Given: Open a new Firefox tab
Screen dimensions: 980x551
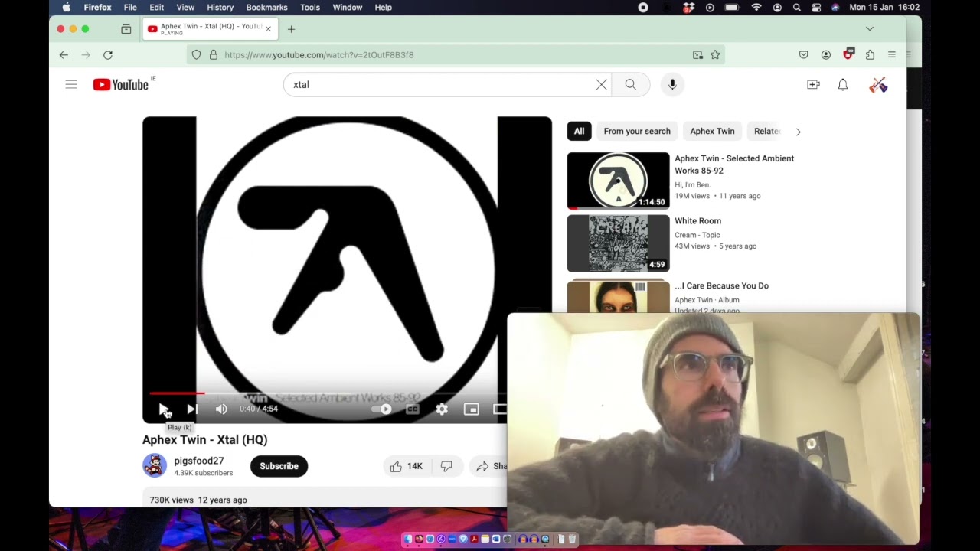Looking at the screenshot, I should (291, 29).
